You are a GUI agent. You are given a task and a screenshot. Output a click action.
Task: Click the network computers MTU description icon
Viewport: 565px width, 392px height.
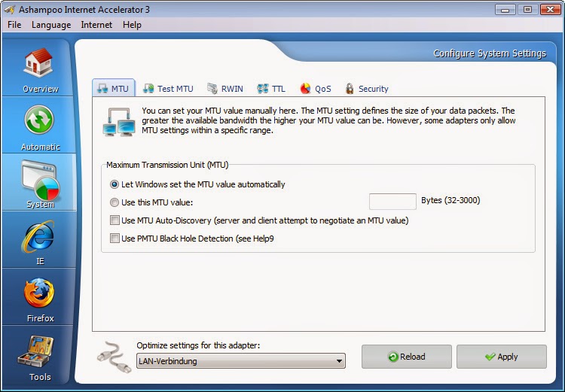119,122
